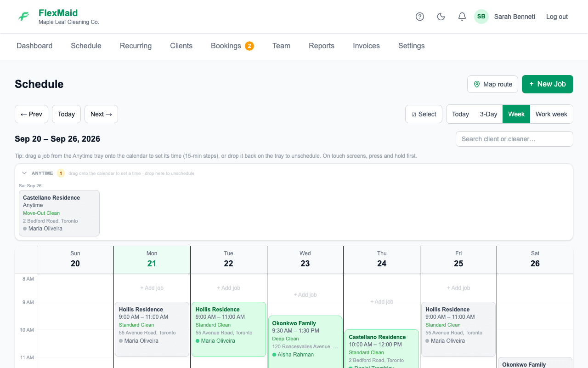
Task: Go to Prev week
Action: (x=31, y=114)
